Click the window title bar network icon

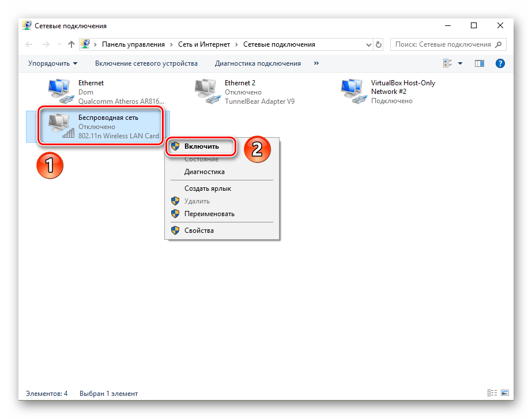click(27, 26)
